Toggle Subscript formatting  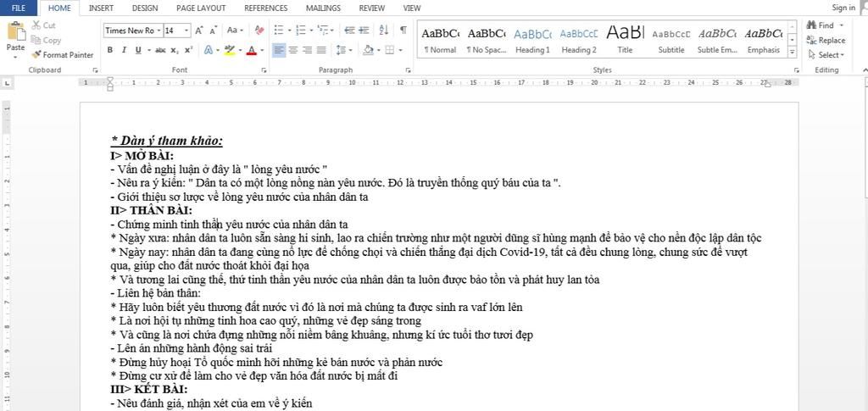175,50
